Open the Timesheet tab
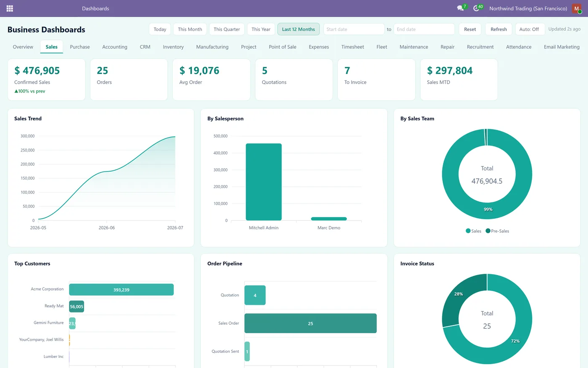 (x=353, y=47)
